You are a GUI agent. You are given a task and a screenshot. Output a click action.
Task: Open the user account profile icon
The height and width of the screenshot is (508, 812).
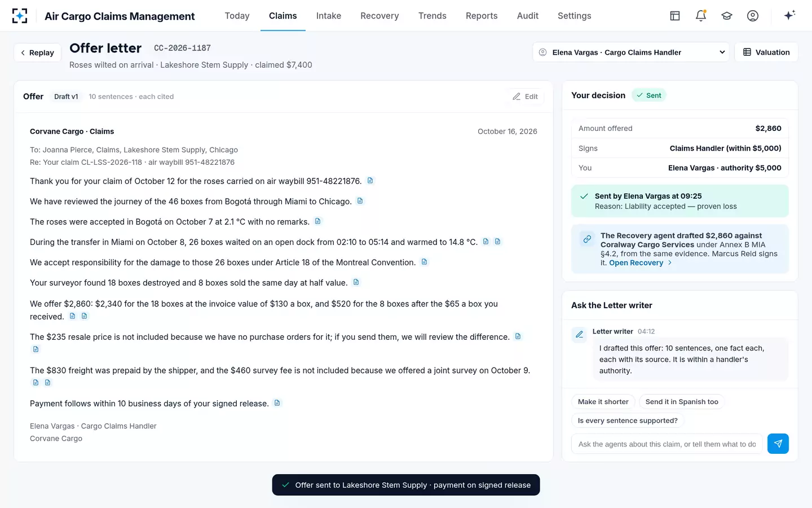pyautogui.click(x=753, y=16)
